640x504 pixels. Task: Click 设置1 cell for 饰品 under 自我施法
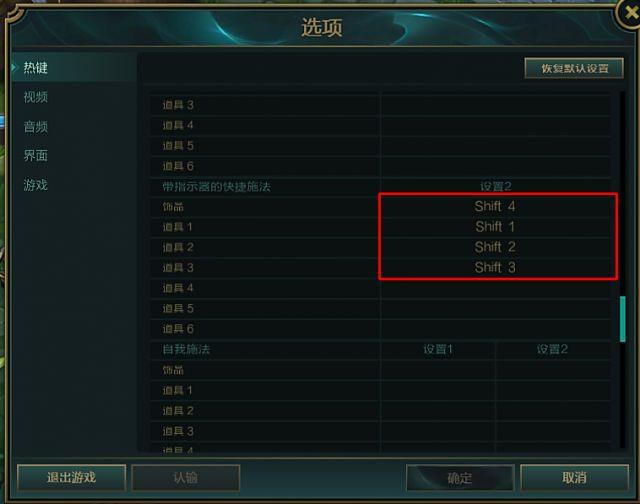pyautogui.click(x=438, y=370)
